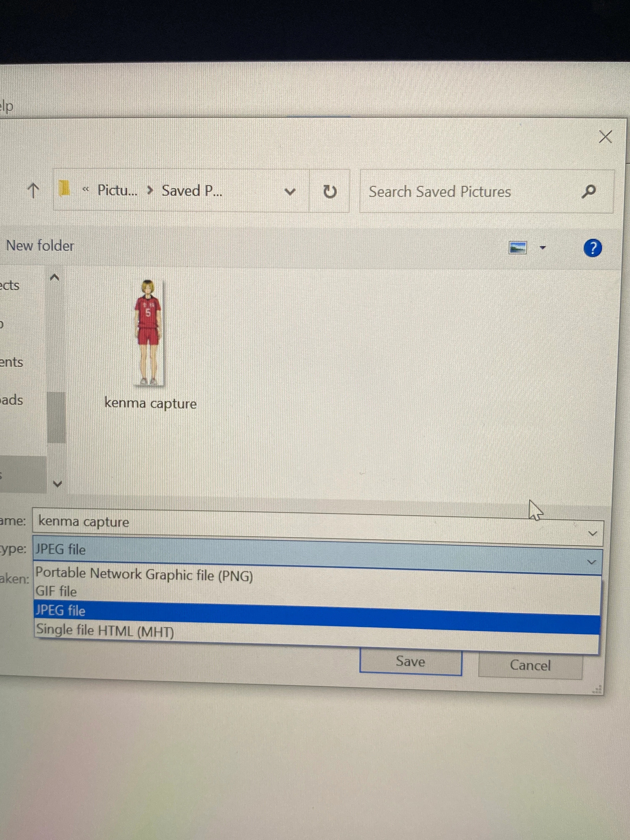Open the view options dropdown arrow
Viewport: 630px width, 840px height.
[x=543, y=248]
